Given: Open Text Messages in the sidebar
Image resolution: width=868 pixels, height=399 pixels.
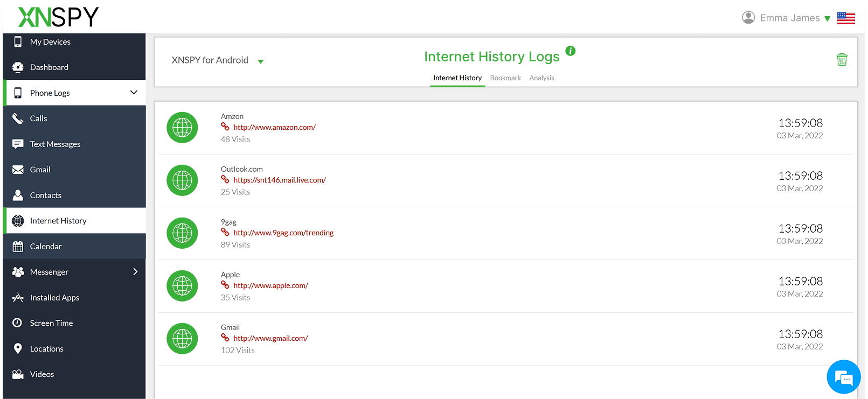Looking at the screenshot, I should pyautogui.click(x=55, y=144).
